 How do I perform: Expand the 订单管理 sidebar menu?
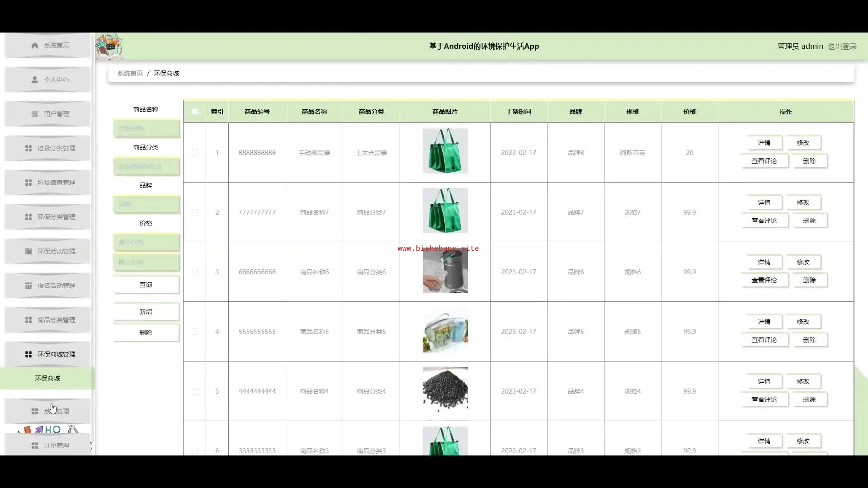click(50, 446)
